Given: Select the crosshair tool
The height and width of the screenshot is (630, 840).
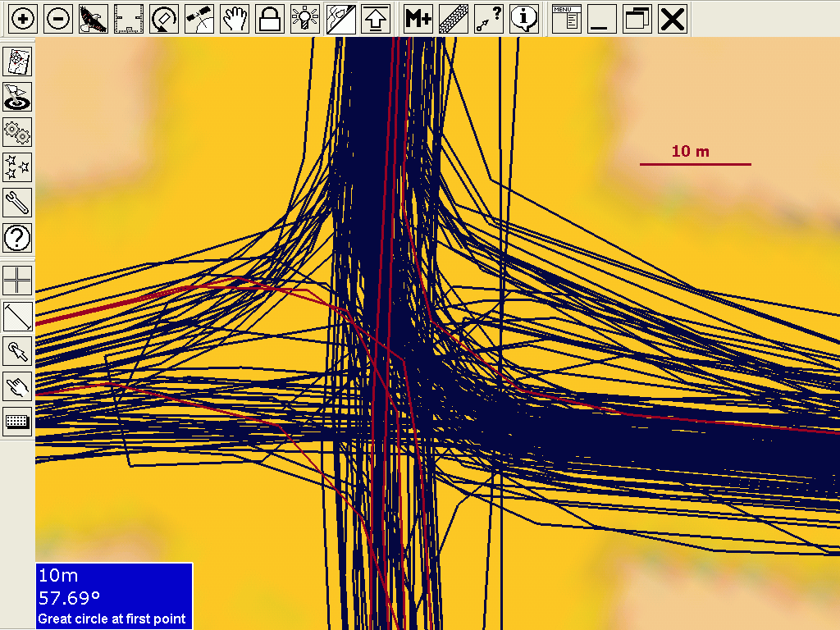Looking at the screenshot, I should pos(17,281).
